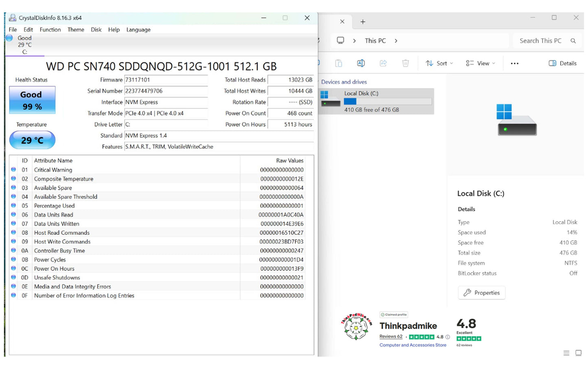The image size is (588, 369).
Task: Click the Good 99 % health status button
Action: [x=32, y=100]
